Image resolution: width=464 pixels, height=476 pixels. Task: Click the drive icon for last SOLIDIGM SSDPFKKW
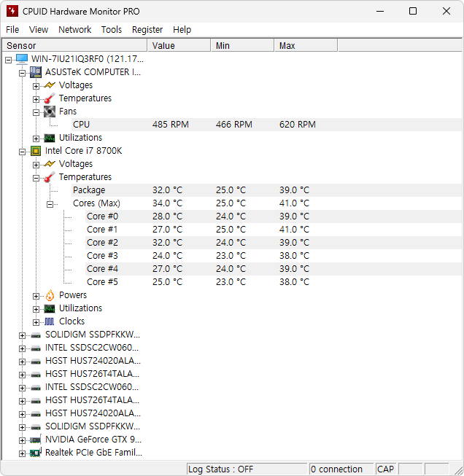click(36, 427)
